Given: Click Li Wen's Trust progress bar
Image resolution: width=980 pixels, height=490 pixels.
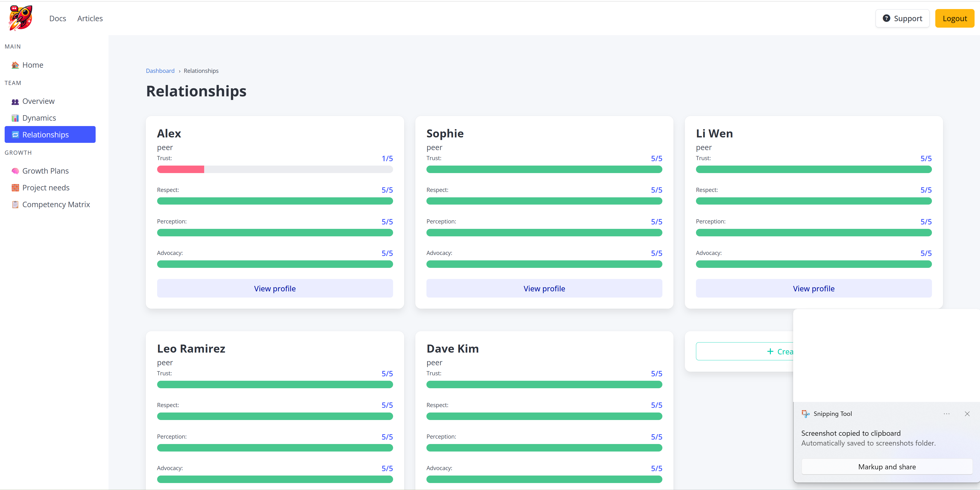Looking at the screenshot, I should point(813,169).
